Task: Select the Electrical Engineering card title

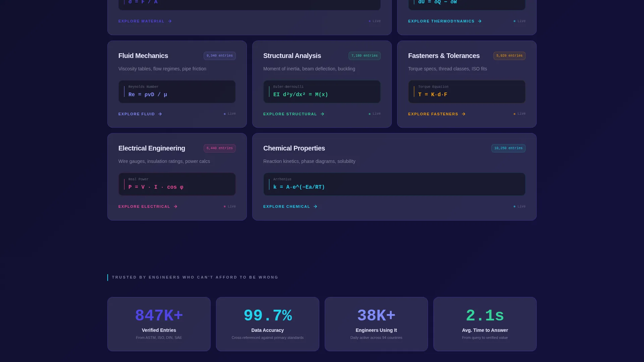Action: pyautogui.click(x=152, y=148)
